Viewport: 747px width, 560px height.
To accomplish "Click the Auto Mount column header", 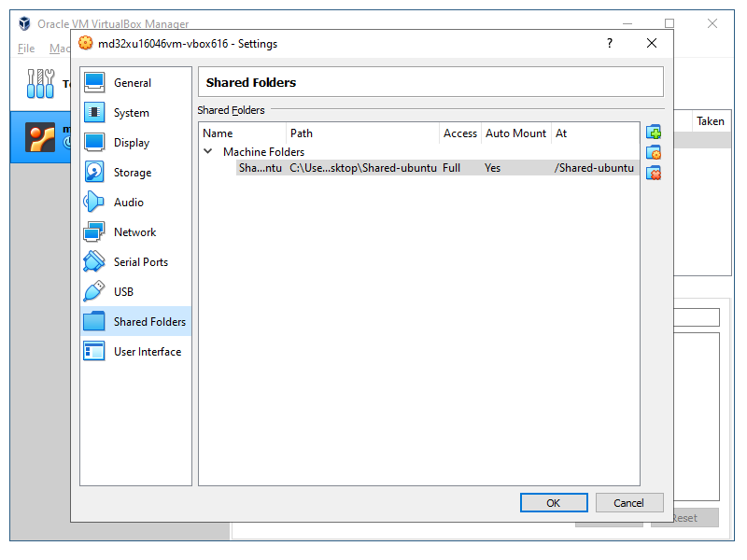I will coord(515,133).
